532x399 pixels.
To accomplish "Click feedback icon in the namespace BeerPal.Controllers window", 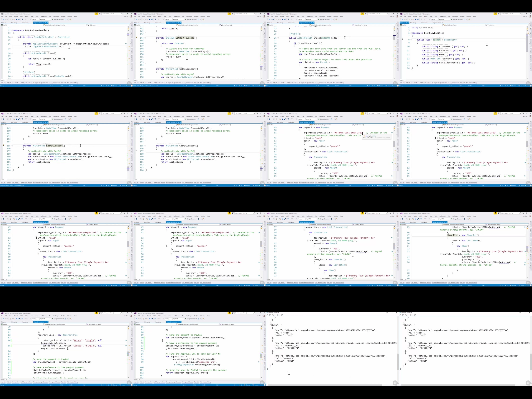I will [x=100, y=14].
